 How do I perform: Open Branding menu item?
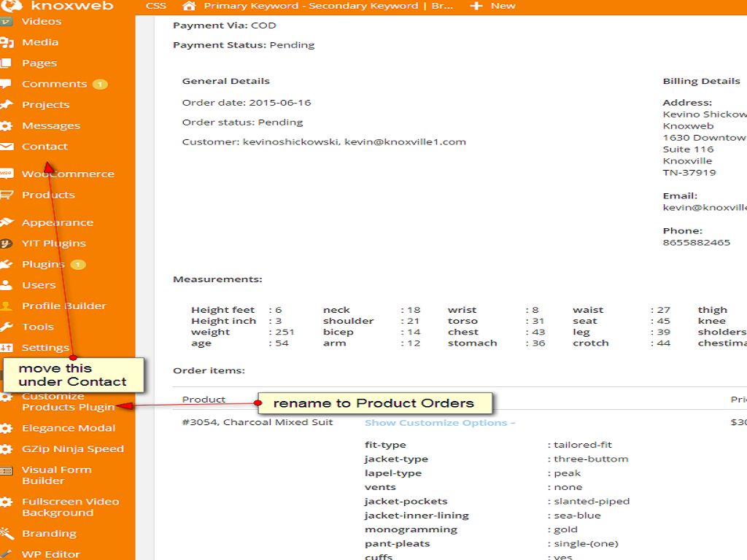[x=49, y=533]
